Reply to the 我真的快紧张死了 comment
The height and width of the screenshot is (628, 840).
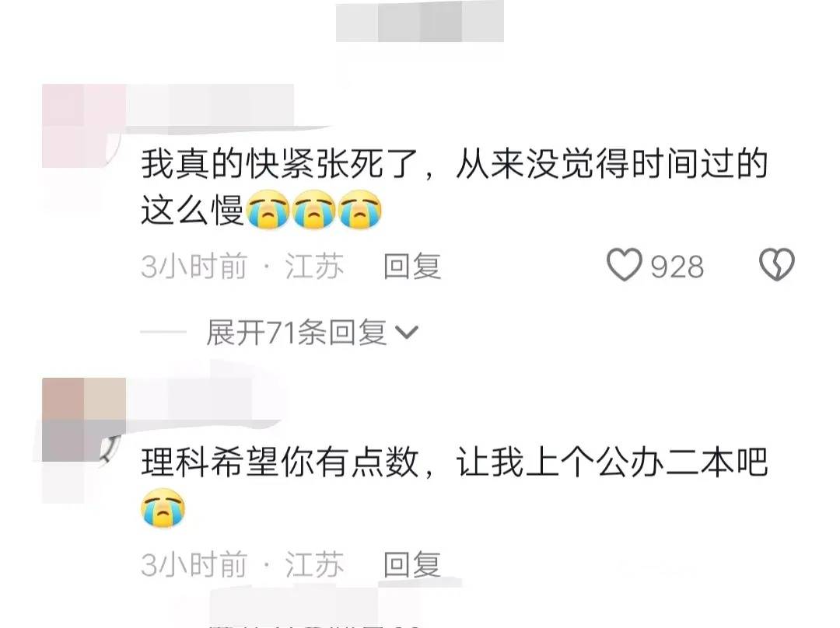(x=412, y=266)
